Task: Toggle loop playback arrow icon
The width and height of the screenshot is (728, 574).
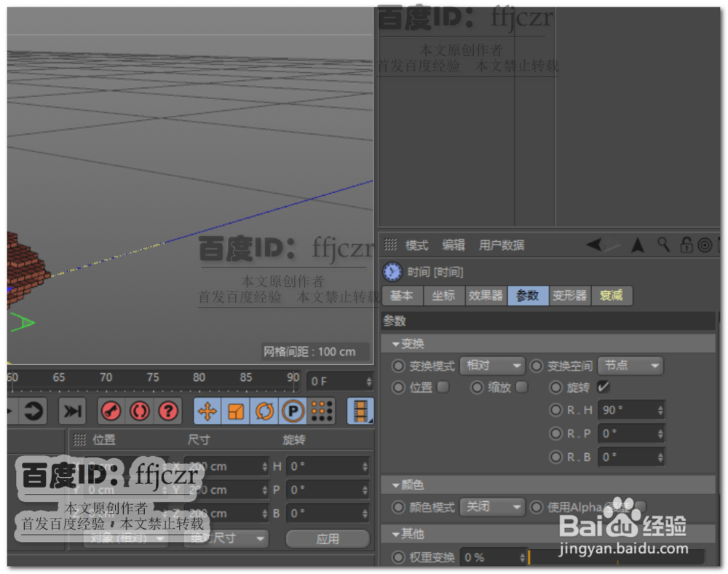Action: tap(33, 411)
